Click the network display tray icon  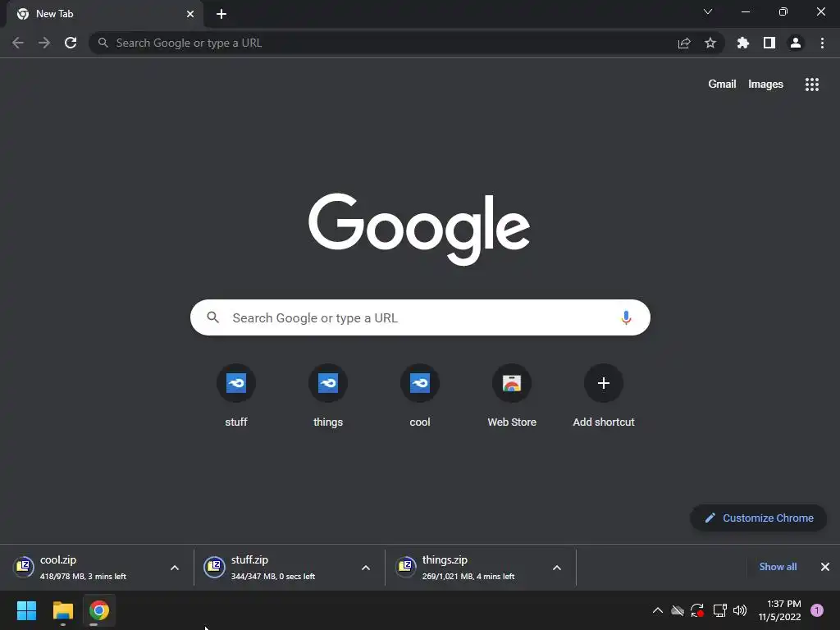pyautogui.click(x=719, y=610)
